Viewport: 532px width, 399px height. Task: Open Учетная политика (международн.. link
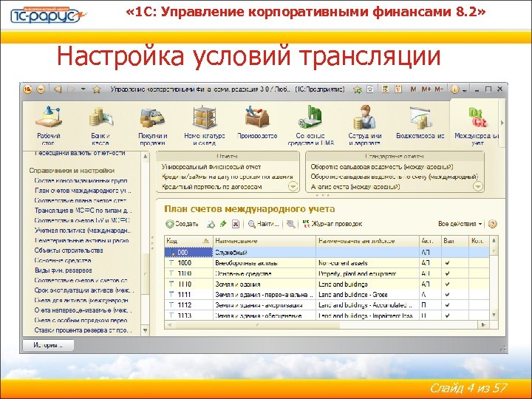(x=83, y=231)
